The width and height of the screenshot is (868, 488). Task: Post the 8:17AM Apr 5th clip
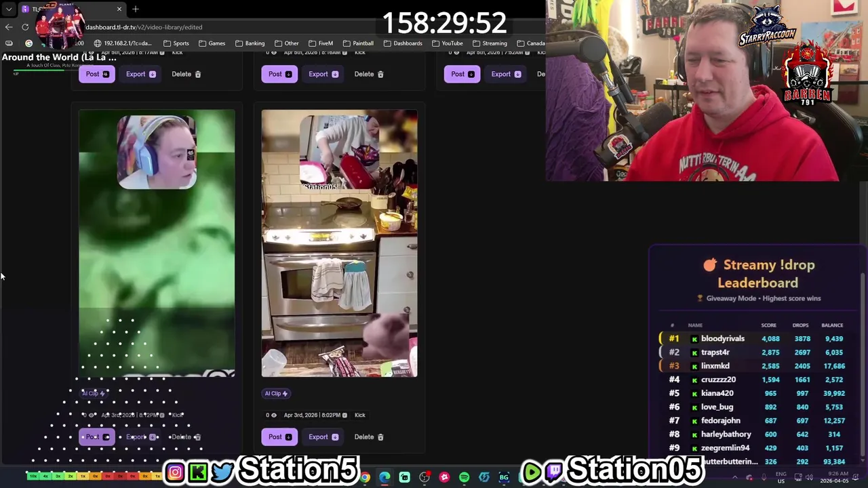tap(97, 74)
